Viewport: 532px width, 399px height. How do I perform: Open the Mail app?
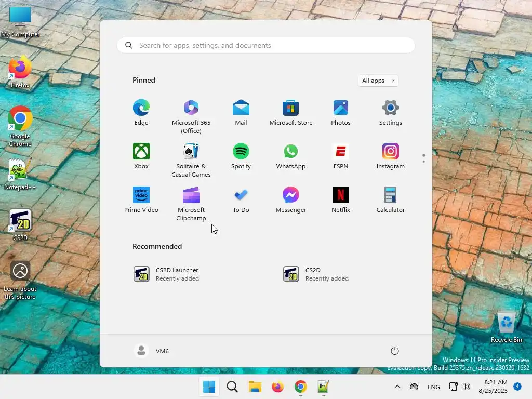241,113
